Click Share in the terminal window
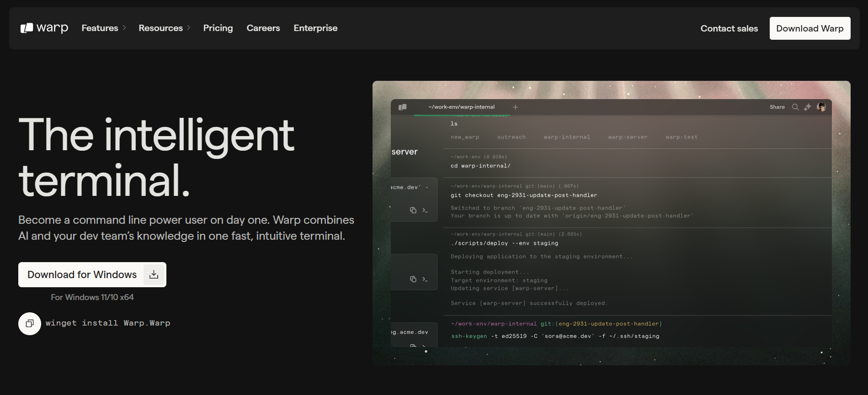868x395 pixels. coord(777,107)
